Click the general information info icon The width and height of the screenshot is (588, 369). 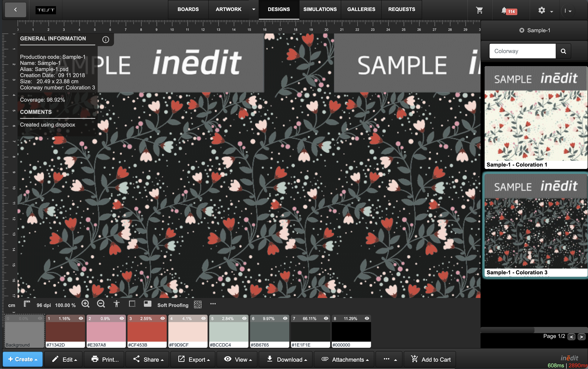pos(105,40)
